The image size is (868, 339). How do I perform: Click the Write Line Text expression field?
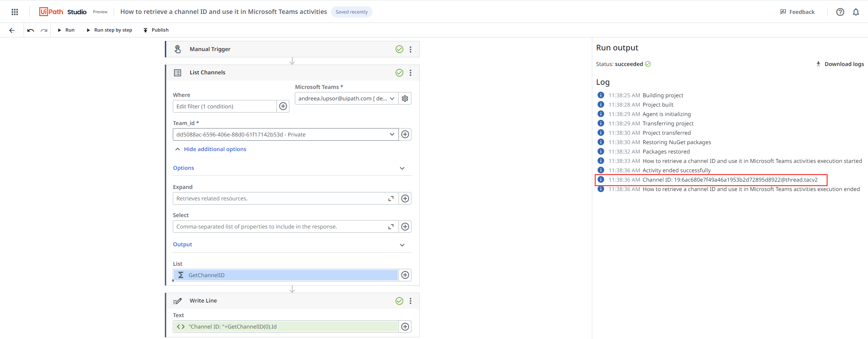[x=286, y=326]
